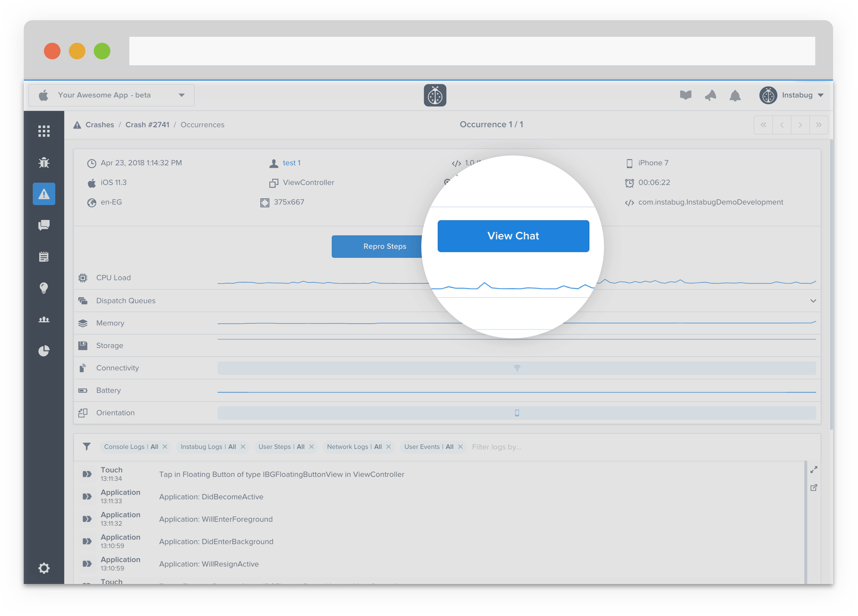Click the notifications bell icon

click(x=735, y=95)
